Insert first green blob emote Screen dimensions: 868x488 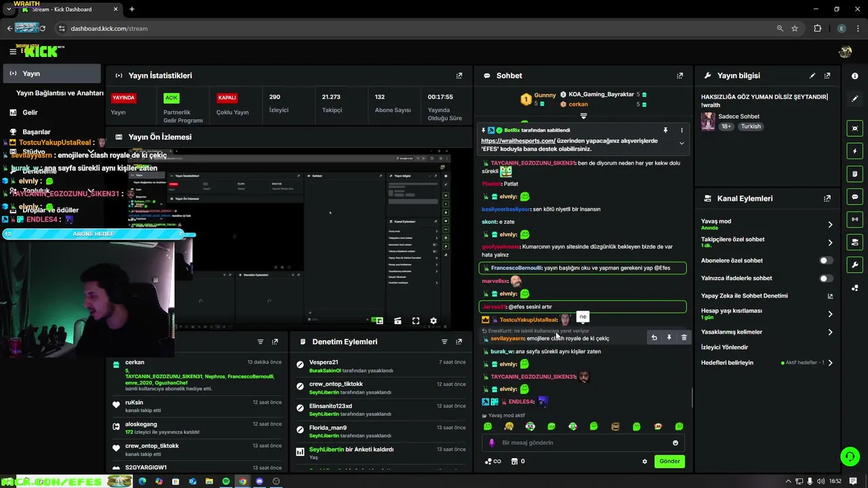pyautogui.click(x=488, y=426)
